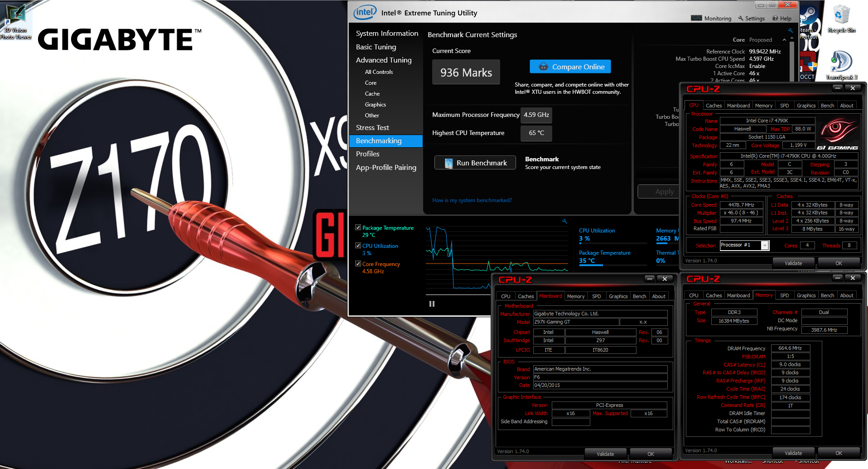Click the DRAM Frequency value 664.6 MHz
The width and height of the screenshot is (868, 469).
pos(790,348)
